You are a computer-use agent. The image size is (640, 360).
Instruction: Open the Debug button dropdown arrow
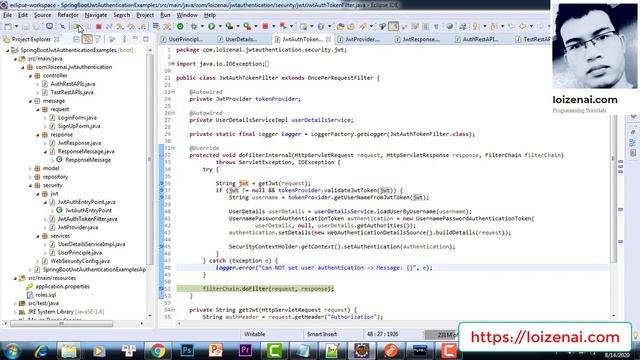pos(202,27)
